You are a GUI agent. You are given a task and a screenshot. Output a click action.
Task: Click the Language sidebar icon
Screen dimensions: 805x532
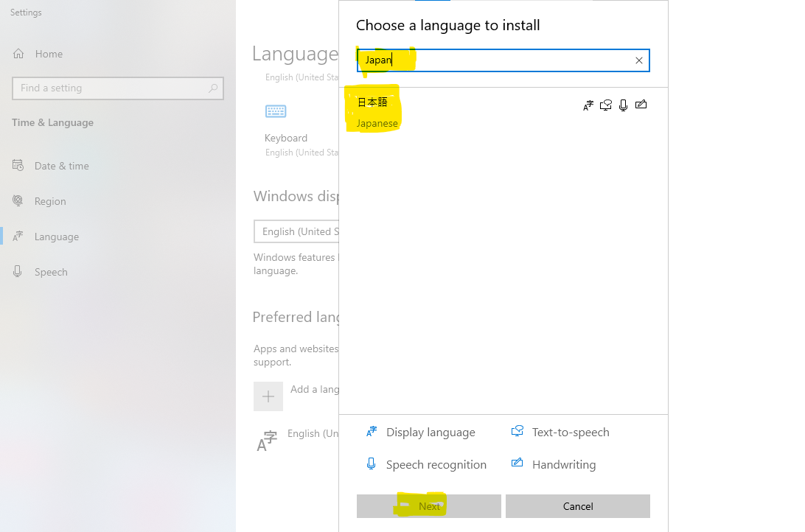18,236
